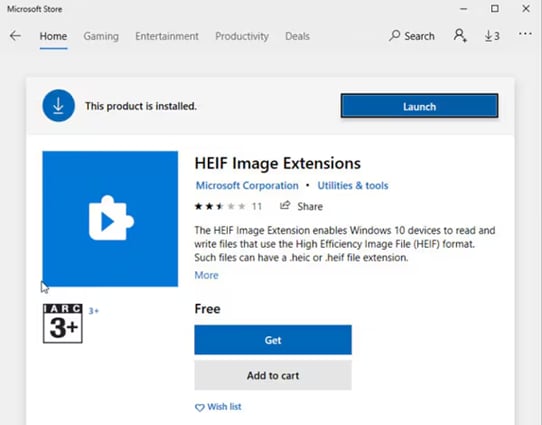Screen dimensions: 542x425
Task: Open the 3+ age rating link
Action: [x=94, y=311]
